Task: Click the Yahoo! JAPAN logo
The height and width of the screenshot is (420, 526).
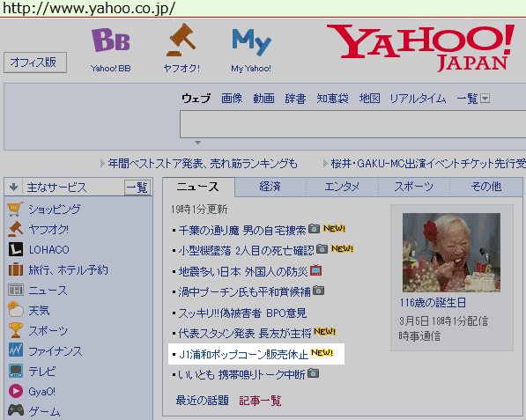Action: (420, 48)
